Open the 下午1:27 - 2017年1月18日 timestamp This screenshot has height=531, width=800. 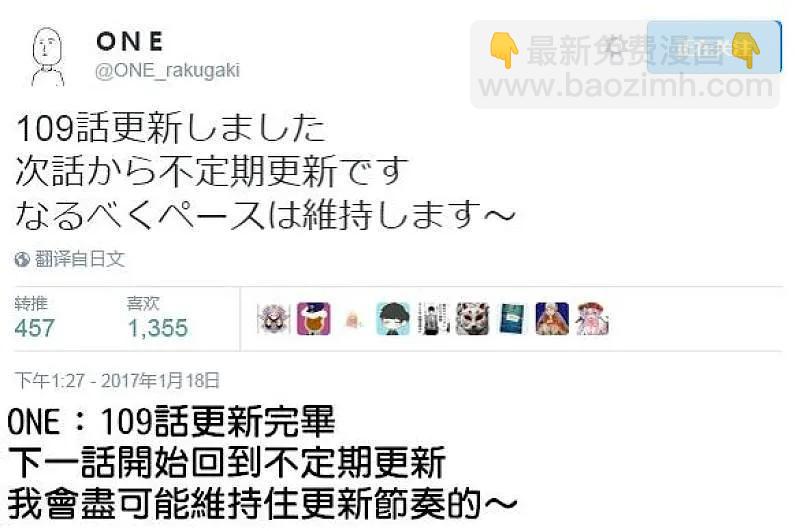coord(117,381)
